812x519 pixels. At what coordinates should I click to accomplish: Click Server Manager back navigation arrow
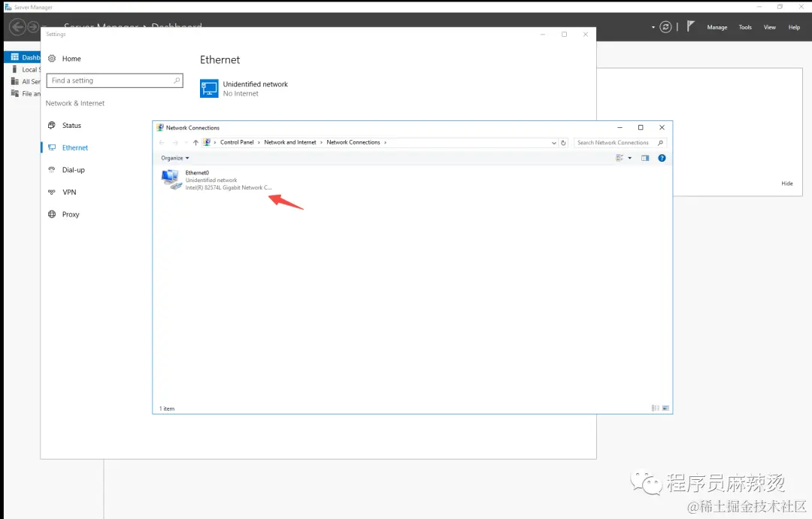point(17,26)
